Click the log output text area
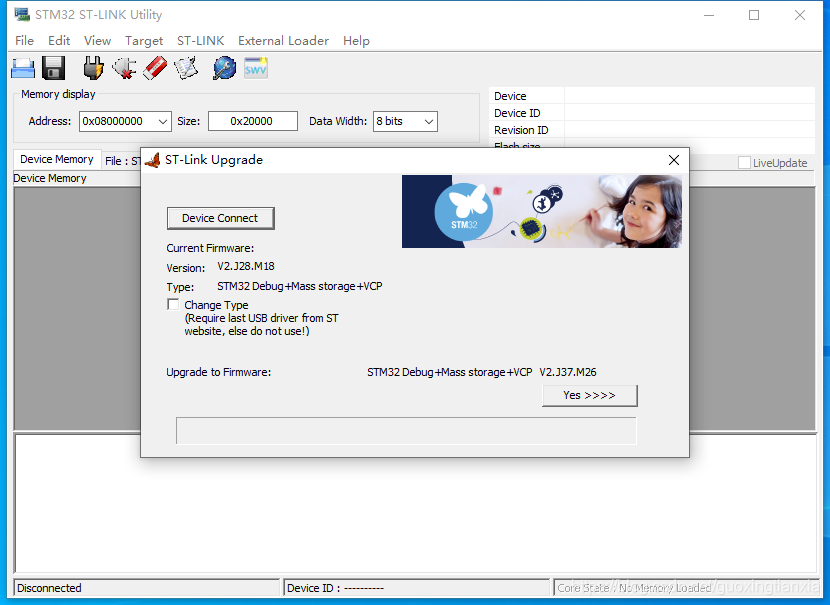This screenshot has width=830, height=605. [x=416, y=503]
